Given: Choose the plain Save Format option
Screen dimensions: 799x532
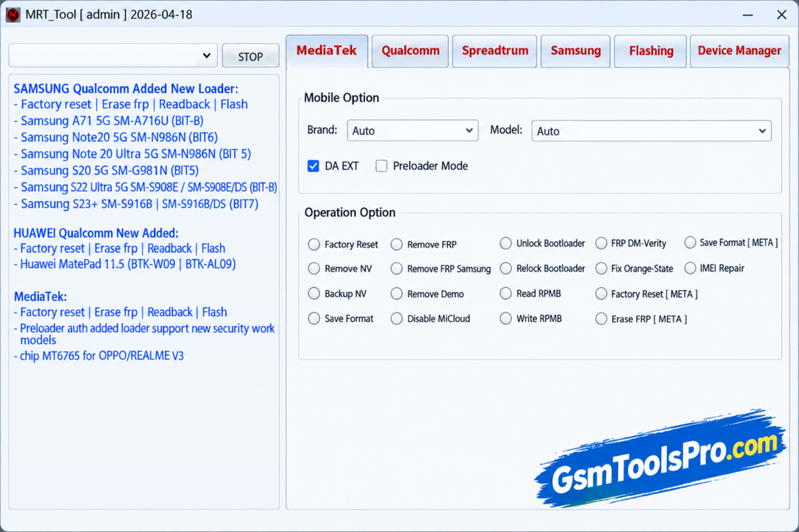Looking at the screenshot, I should tap(314, 318).
